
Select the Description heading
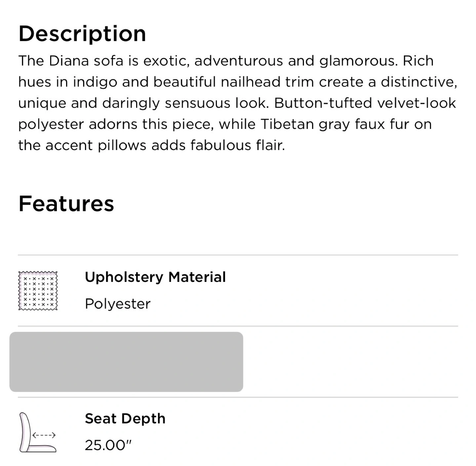click(x=82, y=34)
